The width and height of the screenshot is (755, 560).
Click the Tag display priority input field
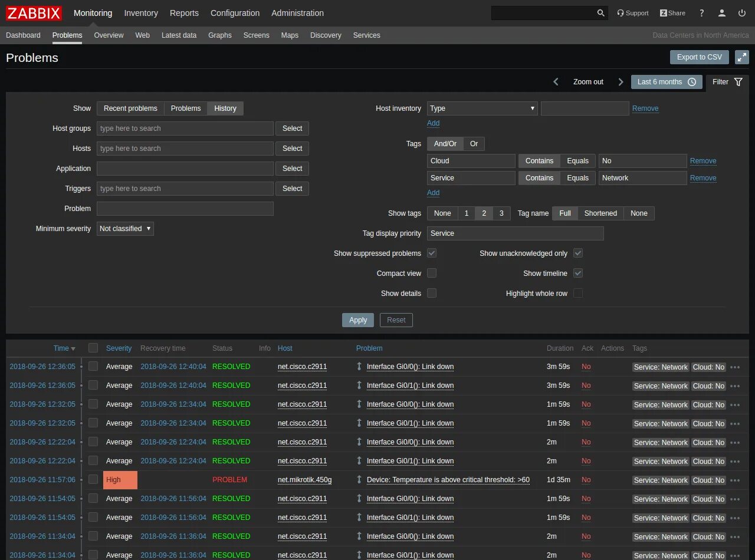pyautogui.click(x=516, y=233)
